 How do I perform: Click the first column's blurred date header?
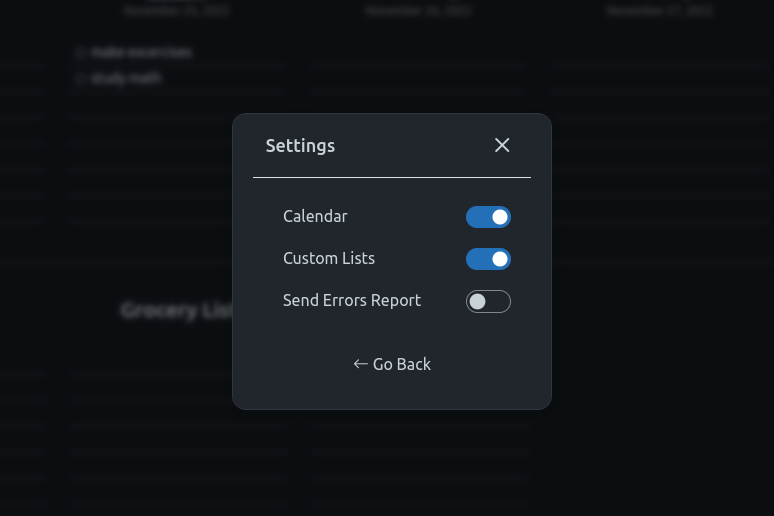pos(177,10)
